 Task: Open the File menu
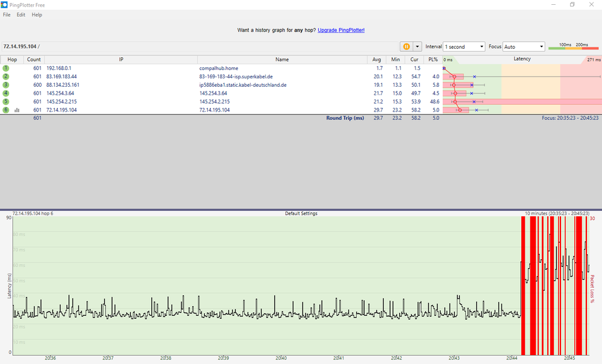(x=7, y=14)
